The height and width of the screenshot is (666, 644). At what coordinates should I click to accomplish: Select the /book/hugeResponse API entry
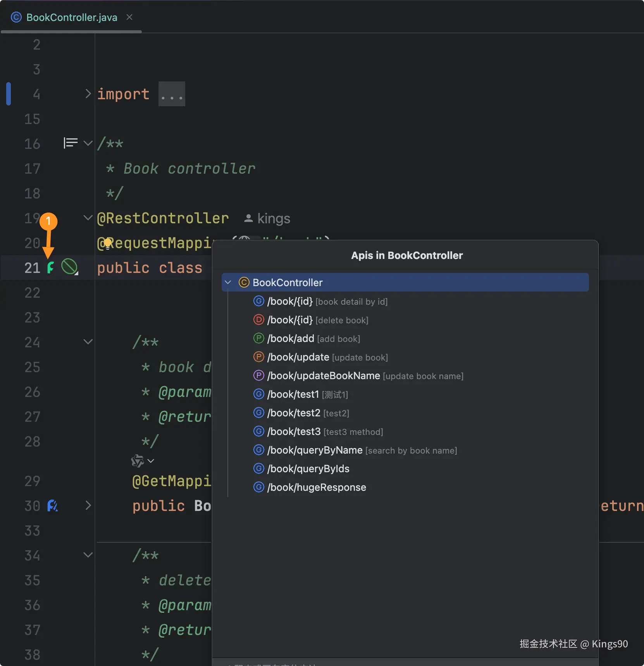tap(316, 487)
